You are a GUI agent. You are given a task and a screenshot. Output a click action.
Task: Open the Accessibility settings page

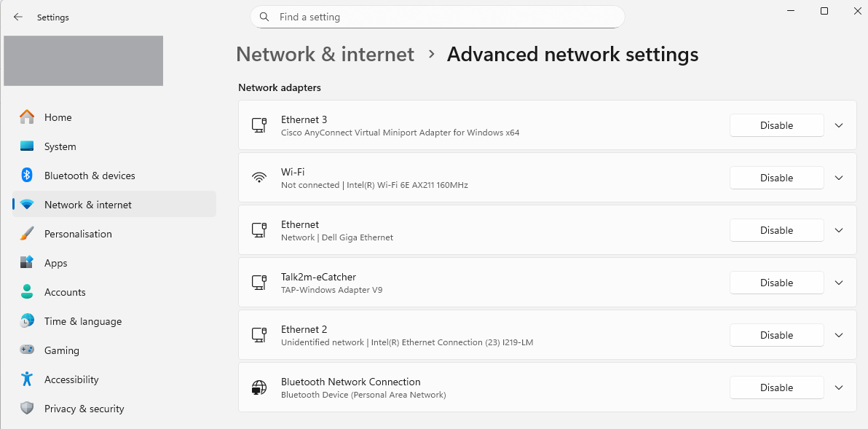pos(71,379)
